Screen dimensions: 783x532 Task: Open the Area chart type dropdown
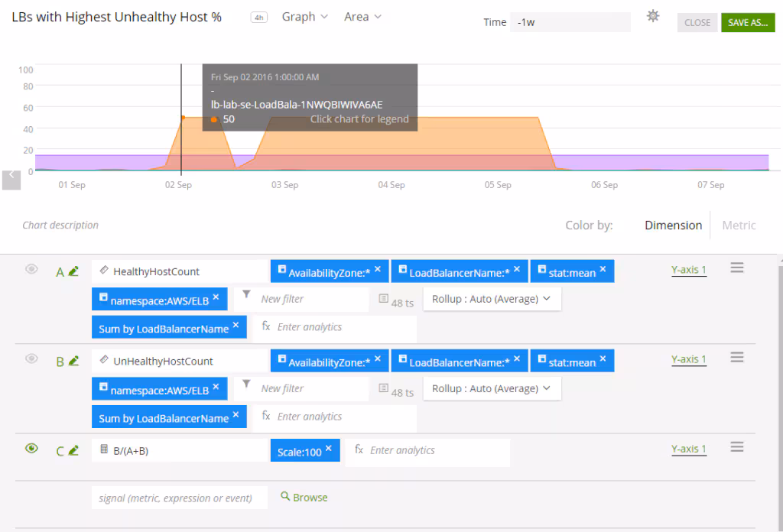362,17
